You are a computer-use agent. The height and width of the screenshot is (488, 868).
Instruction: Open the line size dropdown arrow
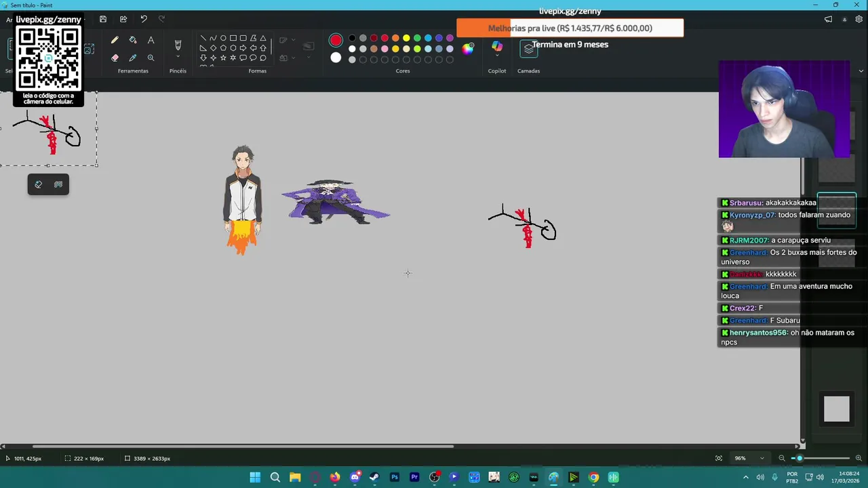point(309,57)
